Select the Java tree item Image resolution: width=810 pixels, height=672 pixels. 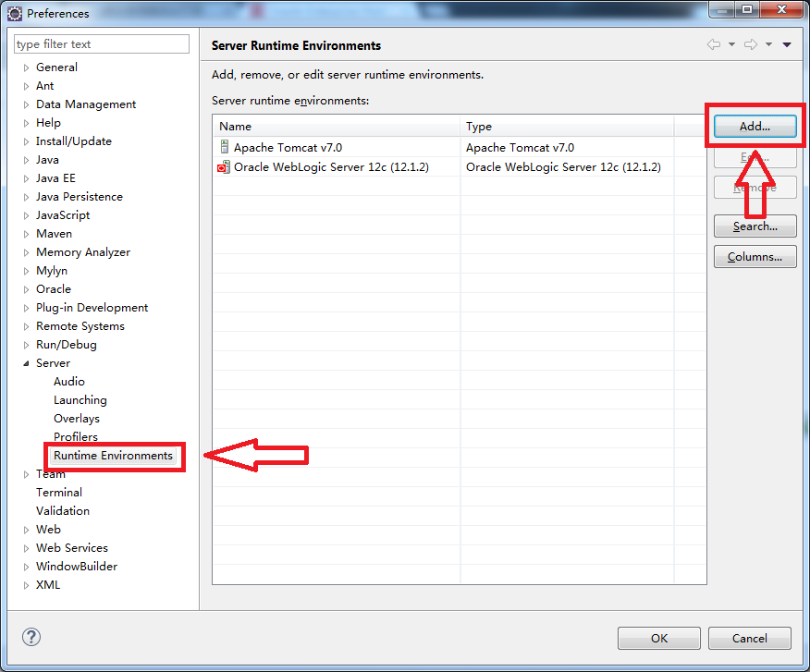(x=47, y=160)
